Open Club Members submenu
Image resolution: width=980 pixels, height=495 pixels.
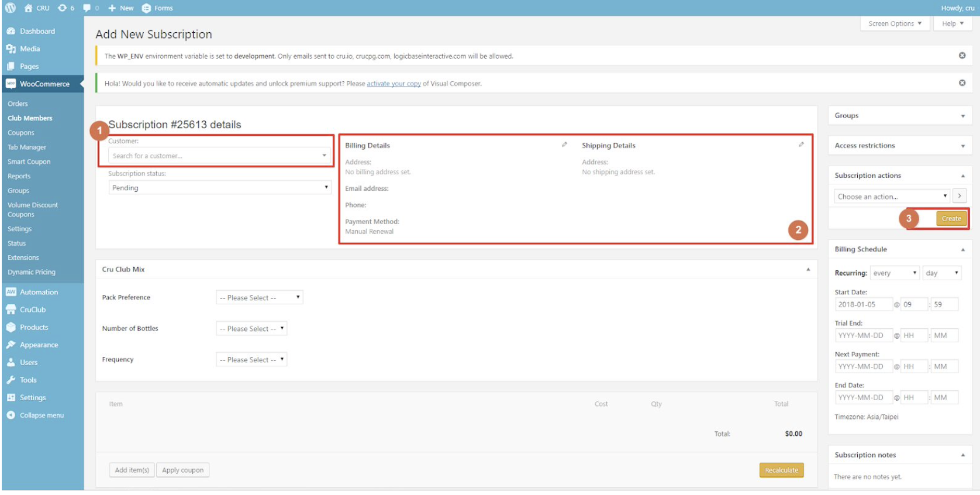(x=30, y=118)
